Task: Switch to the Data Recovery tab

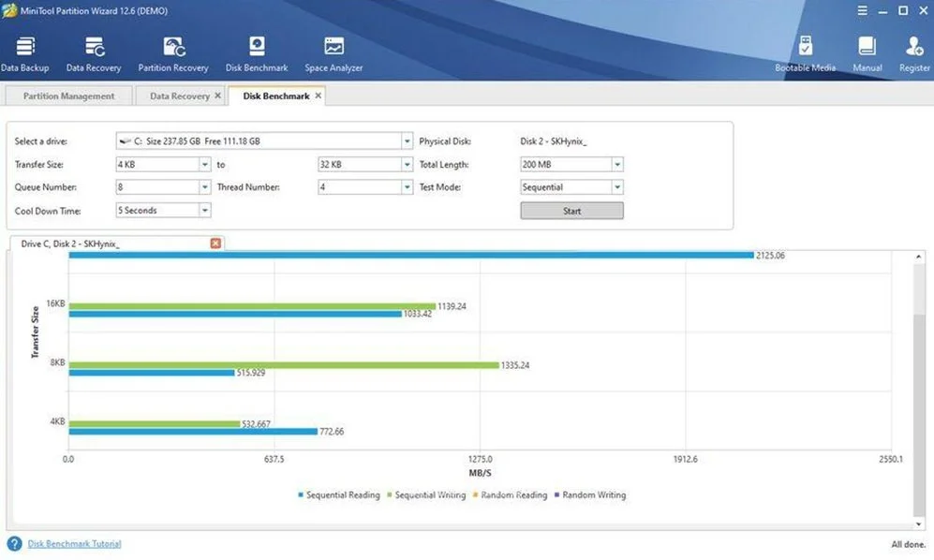Action: pyautogui.click(x=179, y=96)
